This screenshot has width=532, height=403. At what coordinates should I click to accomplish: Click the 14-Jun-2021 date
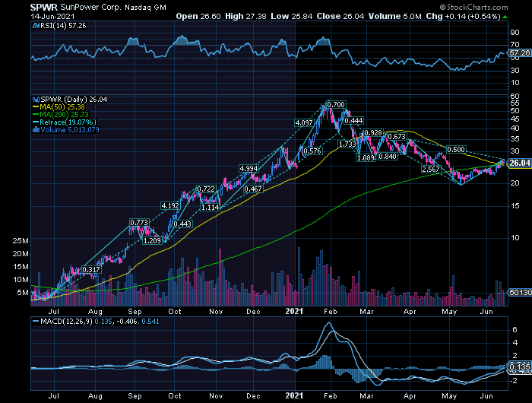(x=52, y=16)
